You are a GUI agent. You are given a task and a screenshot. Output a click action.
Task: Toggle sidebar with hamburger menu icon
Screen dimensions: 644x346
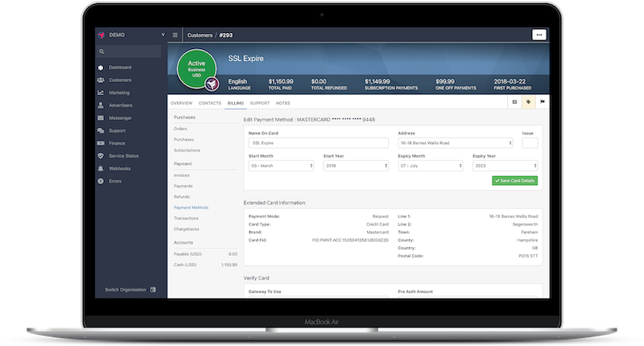[x=175, y=35]
